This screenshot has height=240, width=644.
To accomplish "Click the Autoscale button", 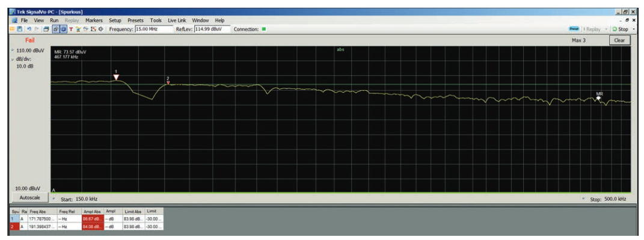I will pyautogui.click(x=29, y=197).
